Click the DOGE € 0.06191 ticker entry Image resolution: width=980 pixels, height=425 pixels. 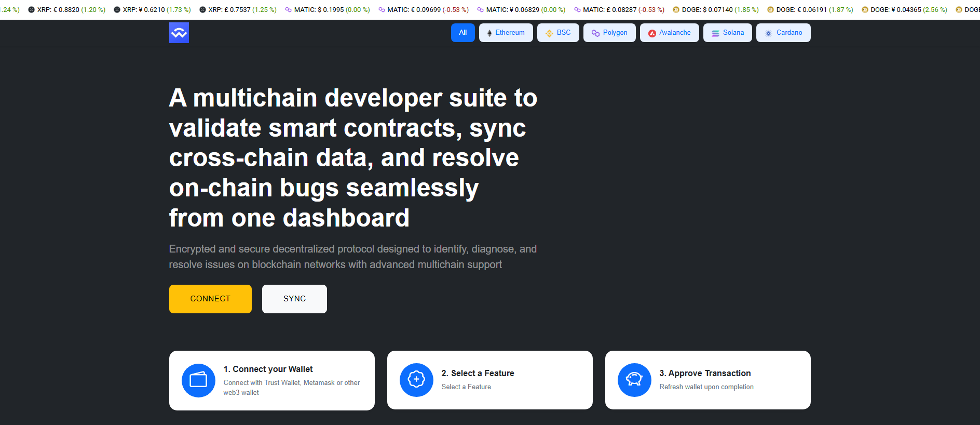810,10
